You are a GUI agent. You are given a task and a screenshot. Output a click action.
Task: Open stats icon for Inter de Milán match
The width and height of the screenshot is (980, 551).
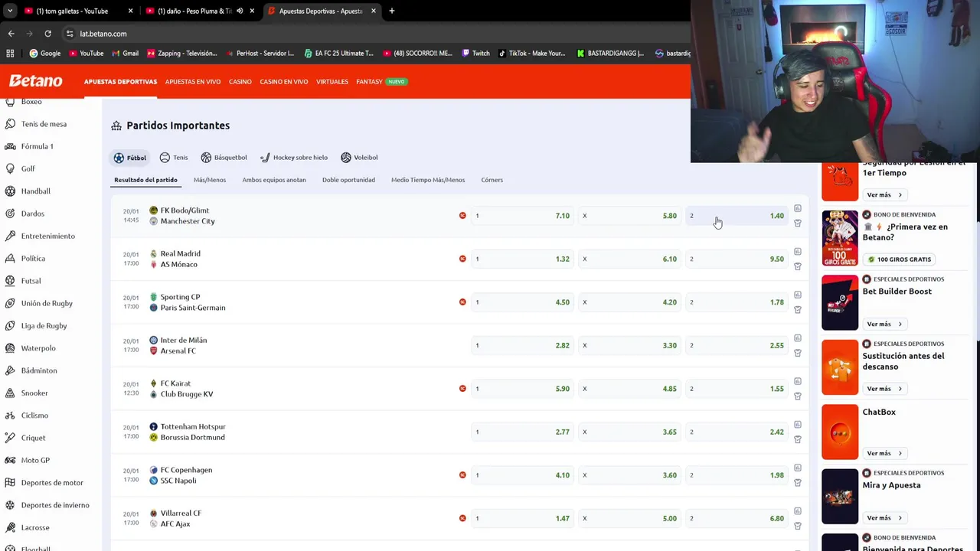[x=797, y=337]
